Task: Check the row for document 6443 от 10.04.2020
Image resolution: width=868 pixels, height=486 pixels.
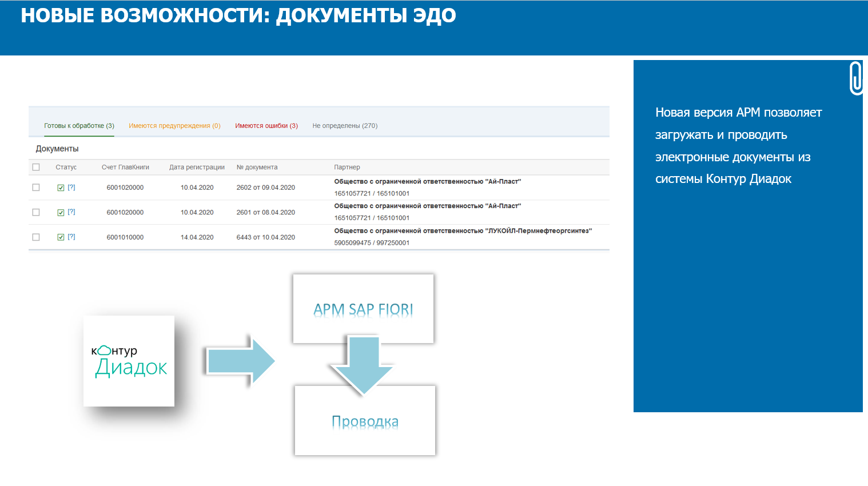Action: [36, 237]
